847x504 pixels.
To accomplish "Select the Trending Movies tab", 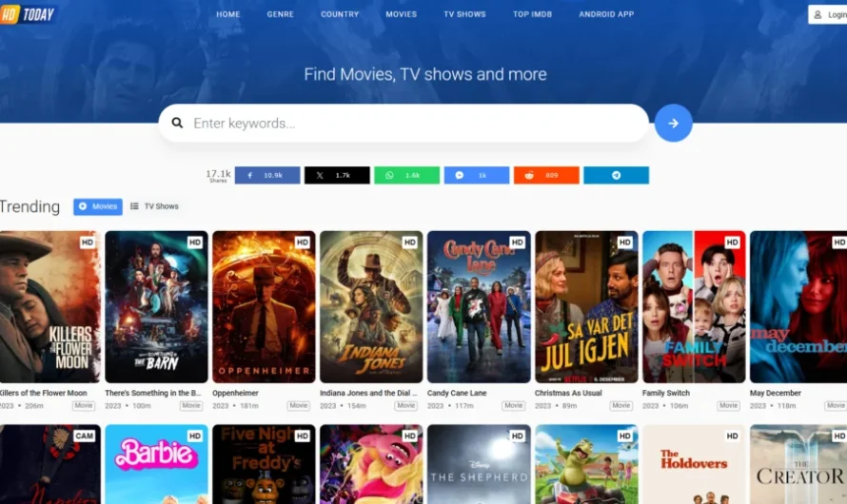I will tap(98, 206).
